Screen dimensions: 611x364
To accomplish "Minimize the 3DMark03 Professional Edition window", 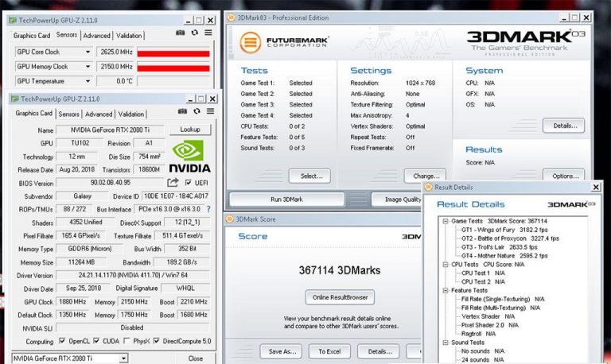I will pos(564,17).
